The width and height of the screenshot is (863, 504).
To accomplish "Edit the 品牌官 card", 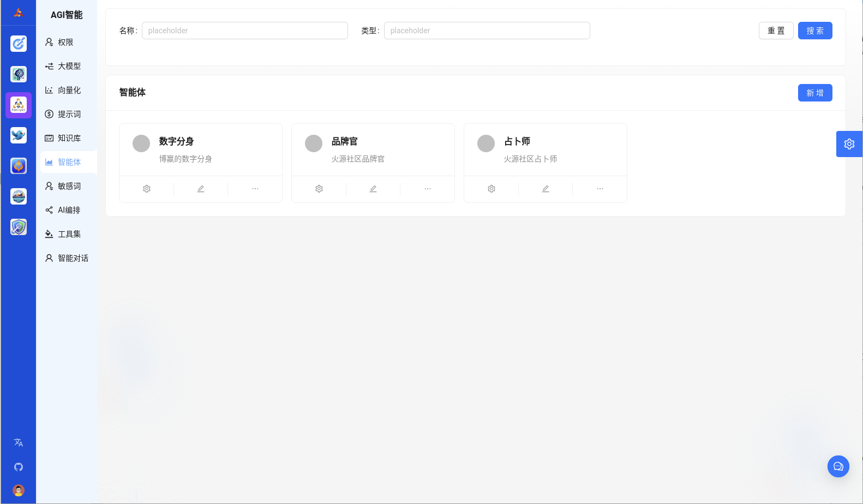I will pyautogui.click(x=373, y=189).
